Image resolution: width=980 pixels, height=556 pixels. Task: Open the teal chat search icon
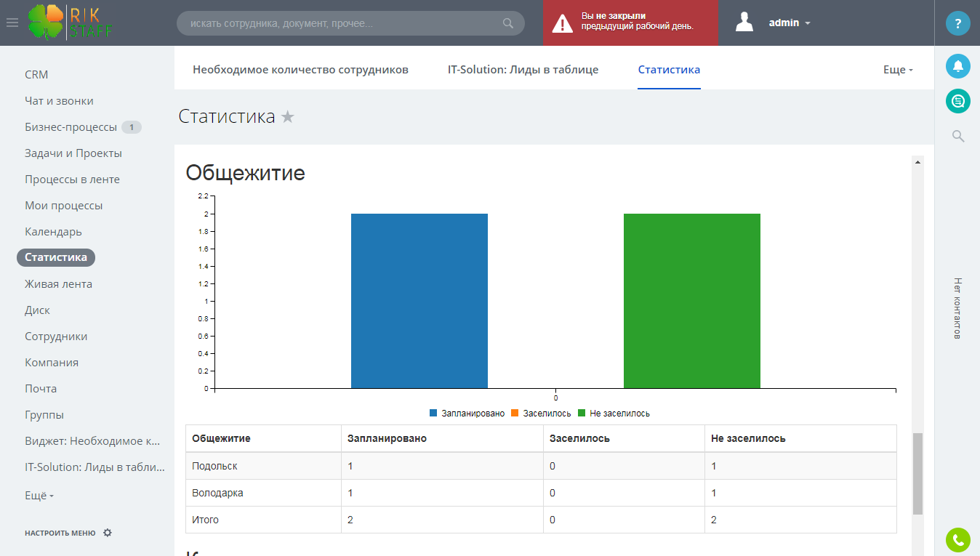click(x=957, y=100)
